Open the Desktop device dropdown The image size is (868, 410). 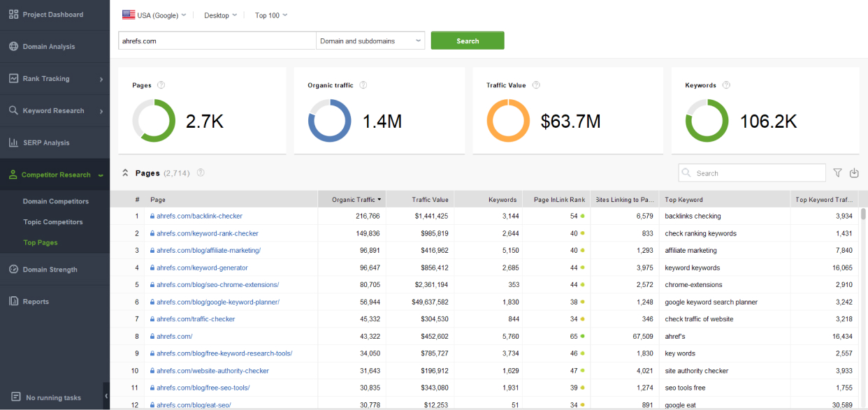pyautogui.click(x=220, y=15)
